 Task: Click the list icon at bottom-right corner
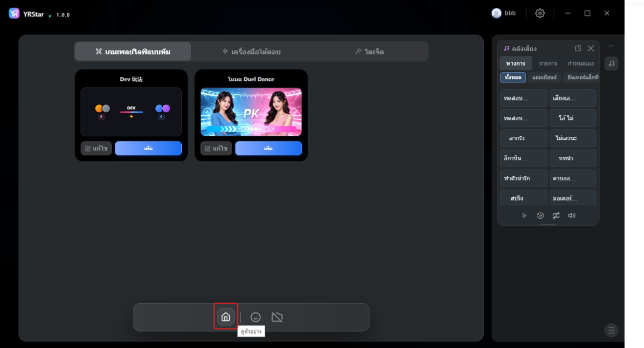[612, 330]
